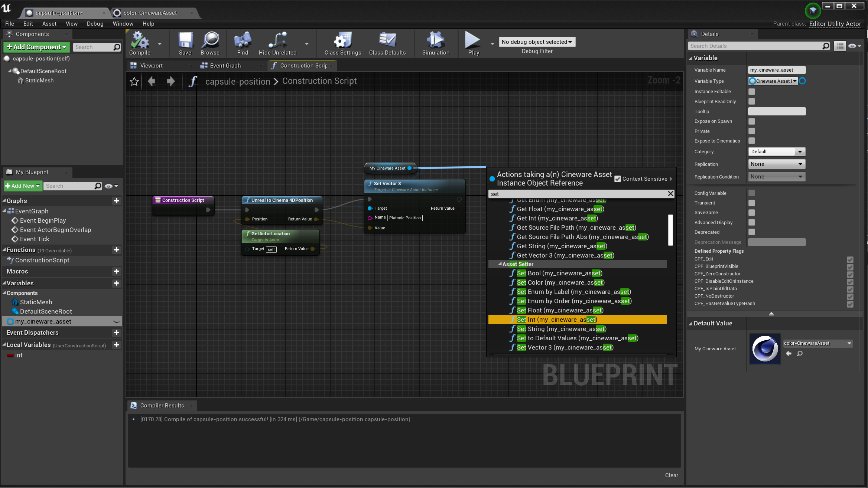Open color-CinewareAsset default value dropdown
The image size is (868, 488).
coord(818,343)
